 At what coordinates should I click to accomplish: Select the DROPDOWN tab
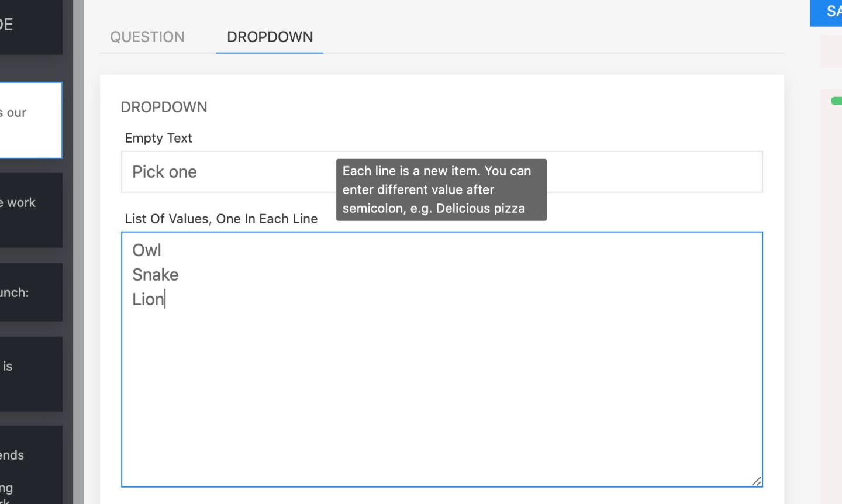click(270, 37)
